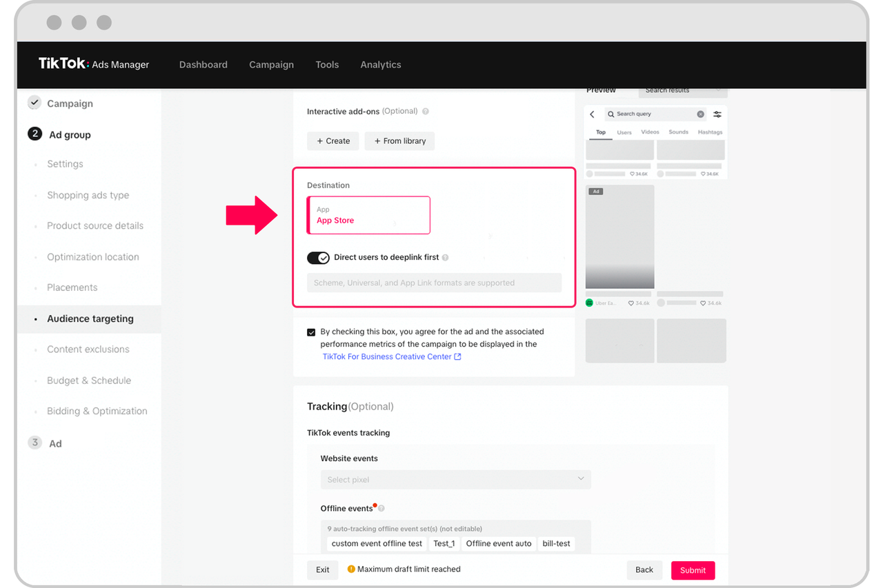Viewport: 883px width, 588px height.
Task: Click the Interactive add-ons info icon
Action: pos(426,112)
